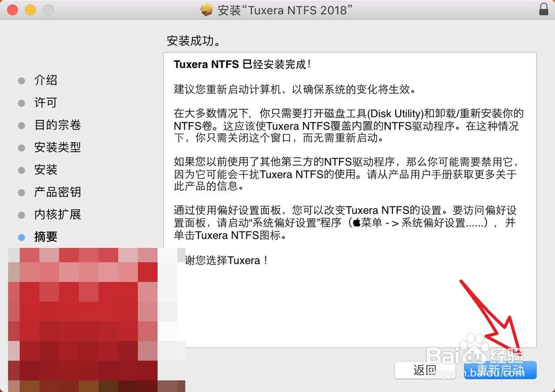The width and height of the screenshot is (555, 392).
Task: Click the window title '安装 Tuxera NTFS 2018'
Action: pyautogui.click(x=285, y=10)
